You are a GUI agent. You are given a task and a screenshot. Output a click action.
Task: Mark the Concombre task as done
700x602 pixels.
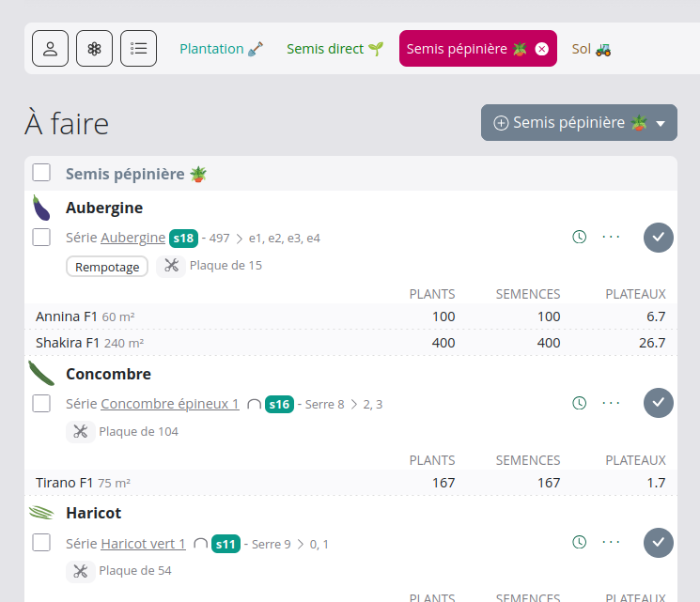pos(659,403)
